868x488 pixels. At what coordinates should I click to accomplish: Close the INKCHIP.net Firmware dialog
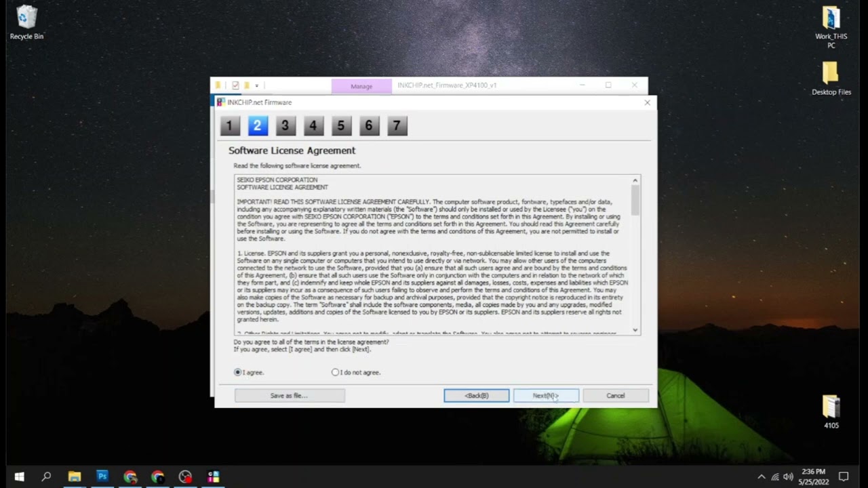click(647, 102)
